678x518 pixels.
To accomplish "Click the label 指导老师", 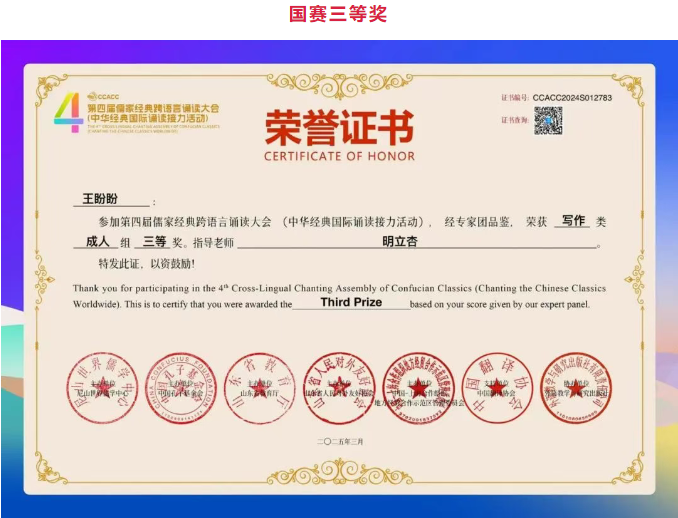I will click(x=213, y=243).
